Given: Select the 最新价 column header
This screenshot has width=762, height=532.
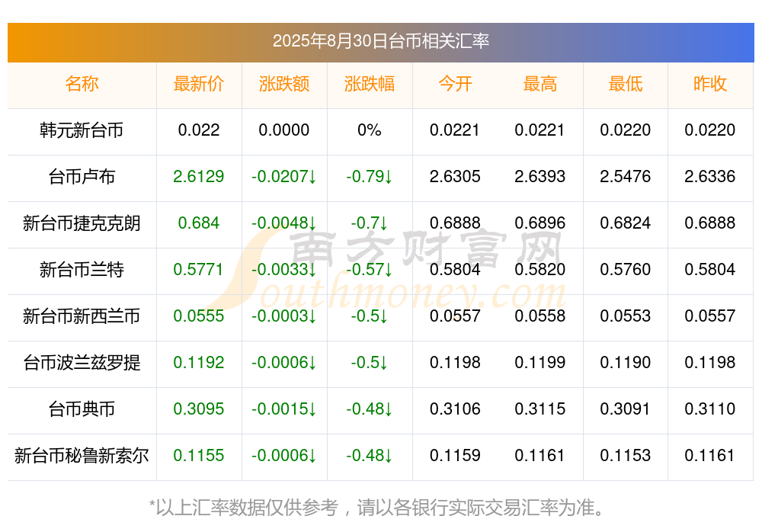Looking at the screenshot, I should click(199, 84).
